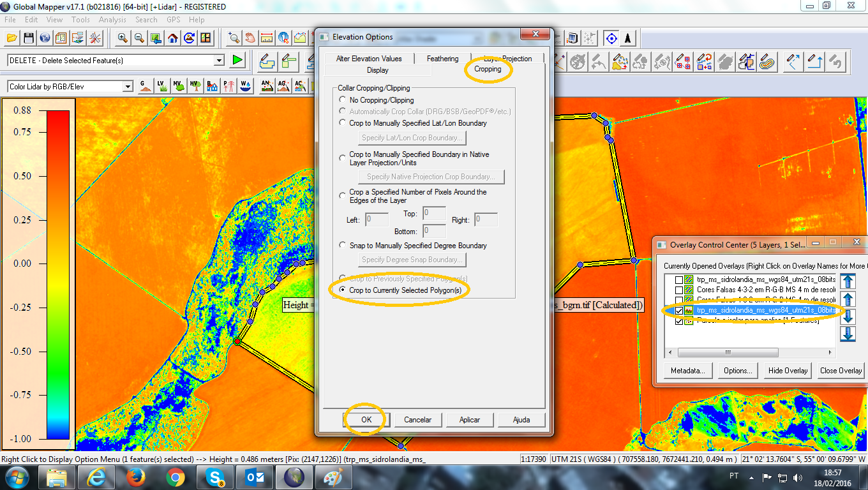
Task: Select the Cropping tab
Action: point(488,69)
